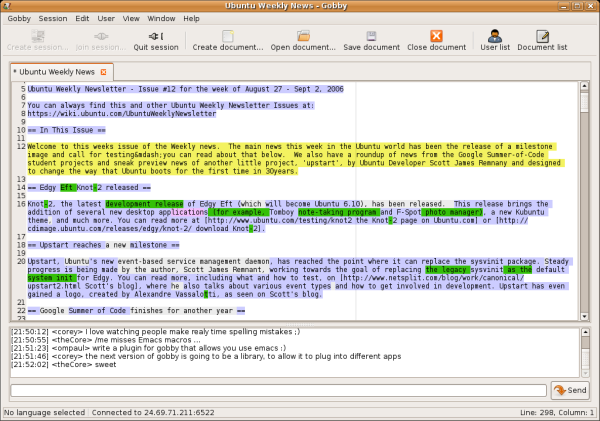The height and width of the screenshot is (421, 600).
Task: Click the chat log scrollbar down arrow
Action: pyautogui.click(x=585, y=374)
